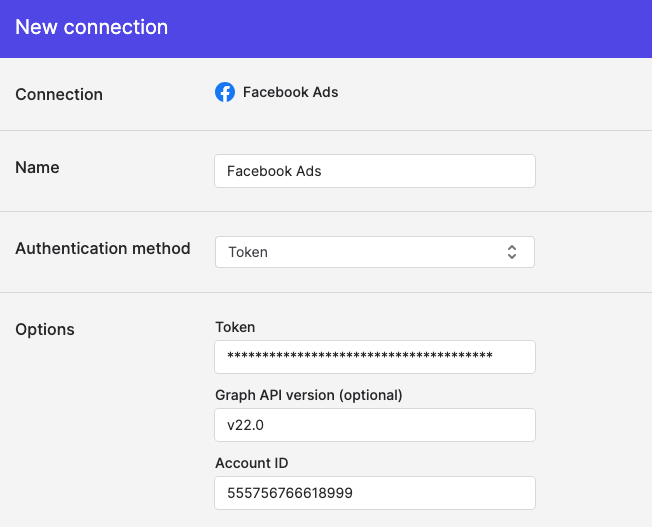Click the "Options" section label
652x527 pixels.
(x=45, y=329)
